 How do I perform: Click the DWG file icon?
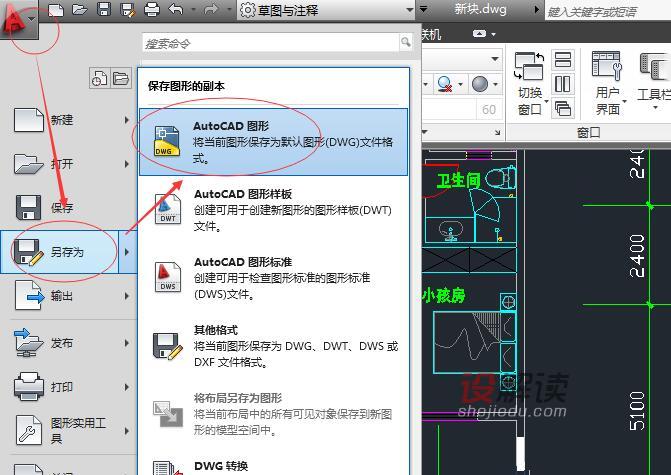pos(167,141)
